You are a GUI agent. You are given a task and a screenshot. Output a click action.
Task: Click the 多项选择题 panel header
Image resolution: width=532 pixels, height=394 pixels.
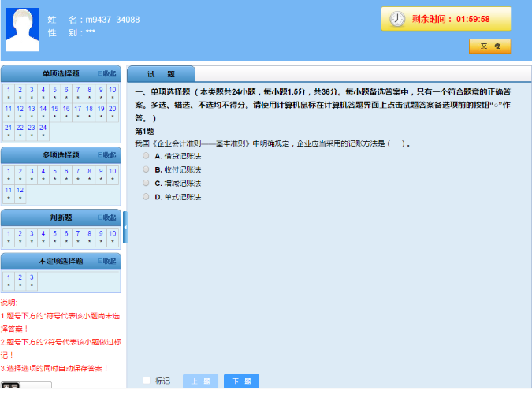pyautogui.click(x=61, y=155)
